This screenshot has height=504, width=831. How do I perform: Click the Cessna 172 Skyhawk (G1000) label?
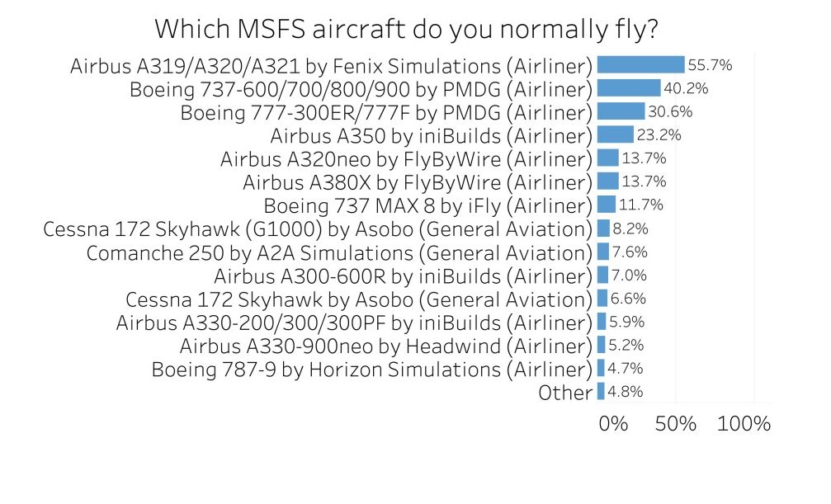[x=318, y=228]
